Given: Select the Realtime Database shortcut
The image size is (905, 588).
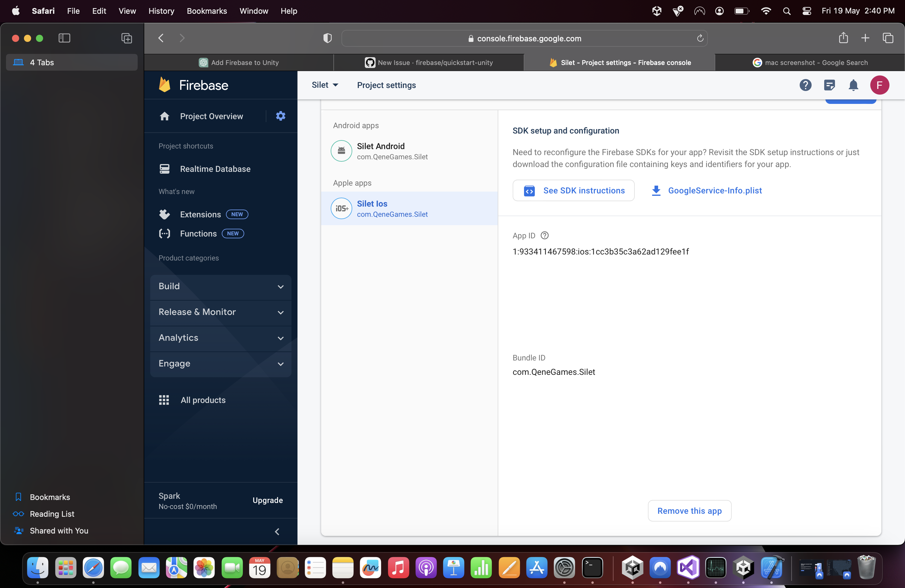Looking at the screenshot, I should click(x=215, y=169).
